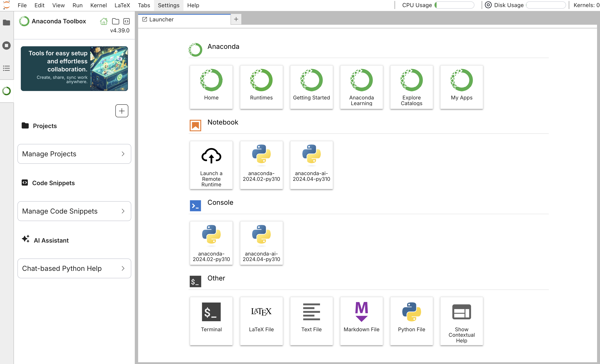Open a new Terminal
Screen dimensions: 600x364
[x=211, y=321]
